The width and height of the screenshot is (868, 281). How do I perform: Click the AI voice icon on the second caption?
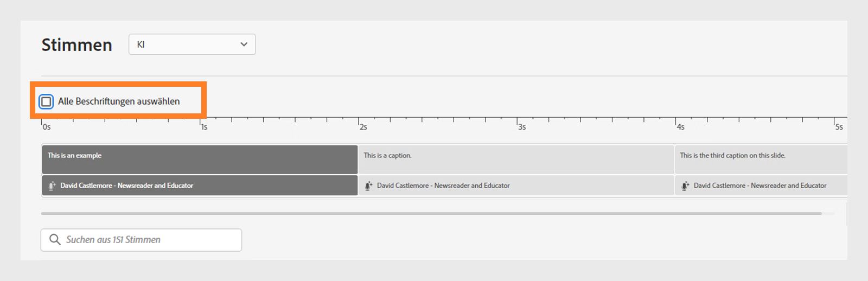pos(368,186)
